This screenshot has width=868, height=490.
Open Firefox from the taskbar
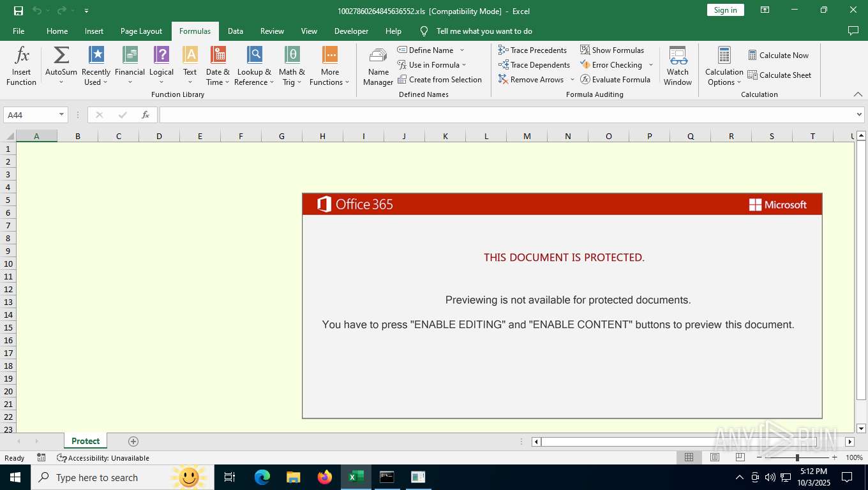point(325,477)
